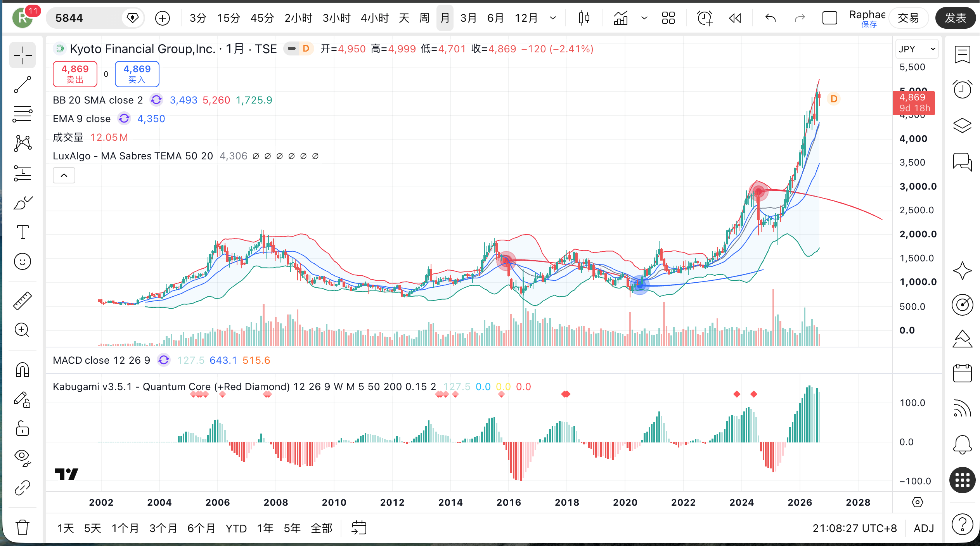
Task: Collapse the indicator legend
Action: point(64,176)
